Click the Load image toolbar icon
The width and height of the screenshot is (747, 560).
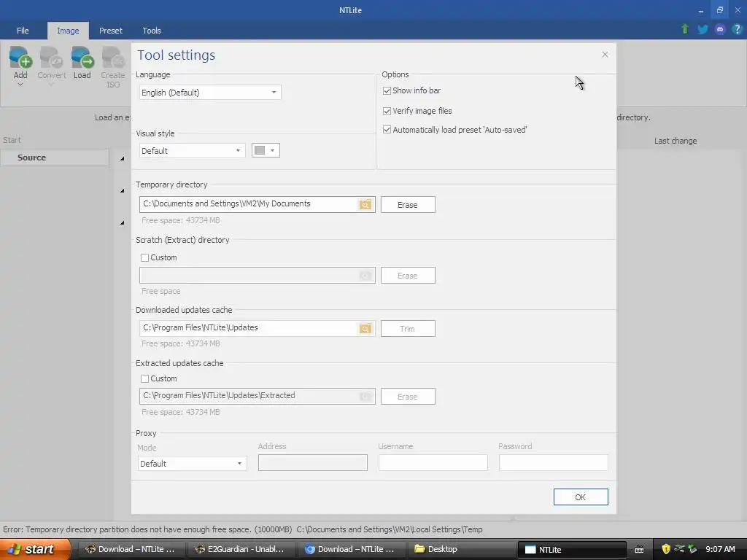point(82,58)
